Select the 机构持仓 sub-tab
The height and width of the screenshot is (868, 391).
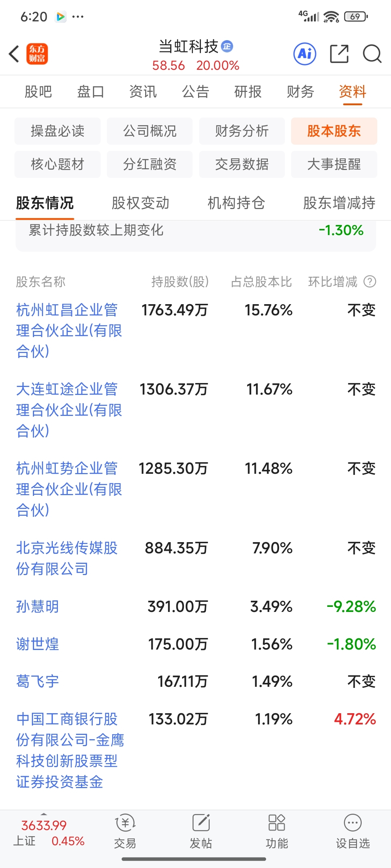(x=236, y=203)
